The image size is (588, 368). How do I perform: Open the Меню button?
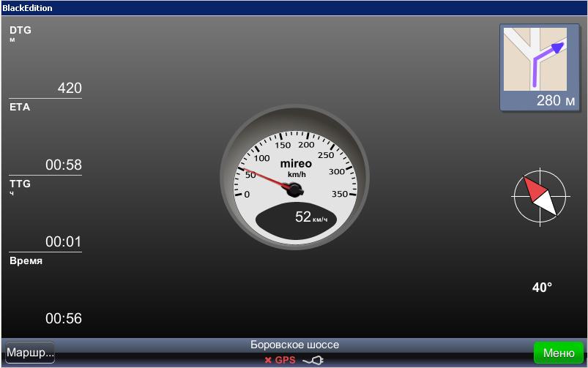pos(558,353)
